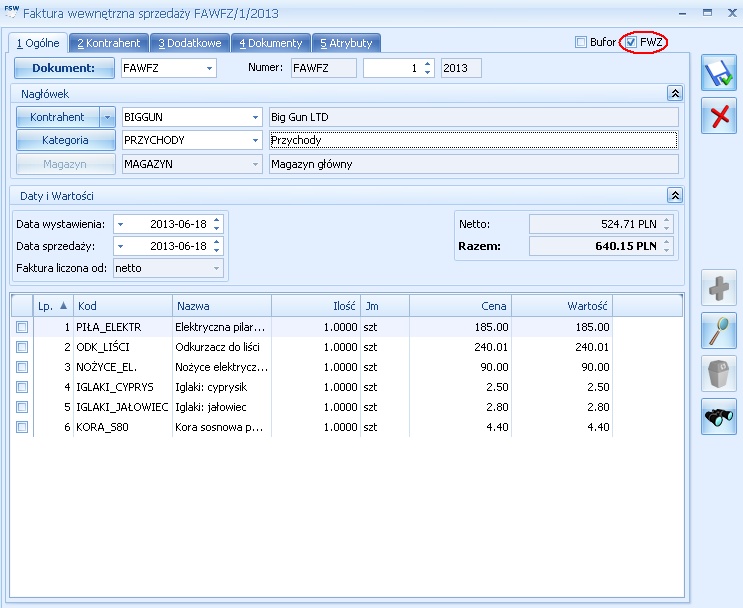
Task: Expand the MAGAZYN warehouse dropdown
Action: click(x=255, y=164)
